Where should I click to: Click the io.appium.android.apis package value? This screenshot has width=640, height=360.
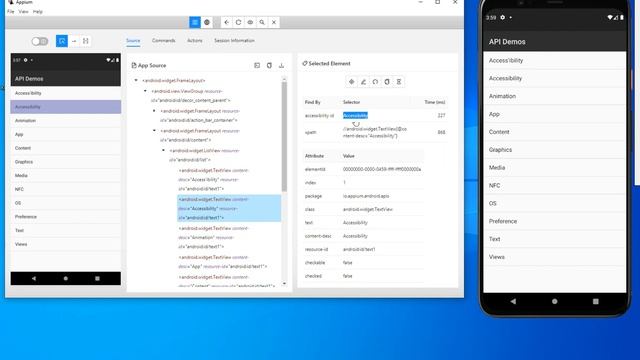(366, 196)
